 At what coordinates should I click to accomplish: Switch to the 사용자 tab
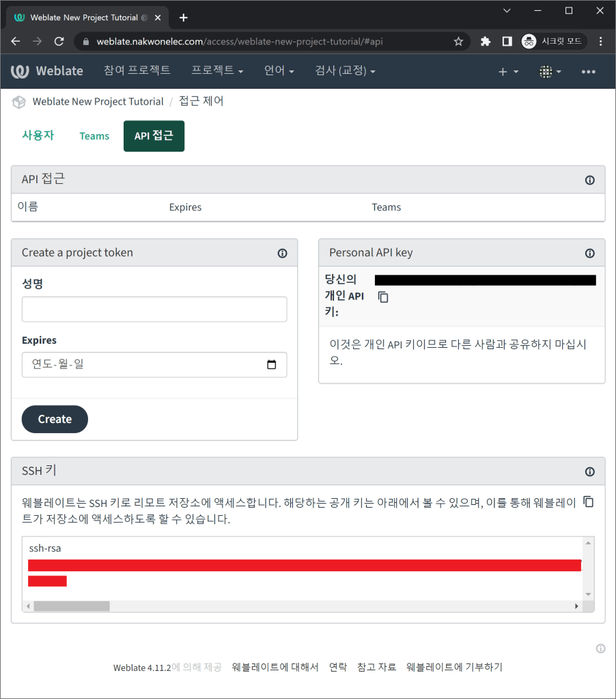tap(38, 135)
